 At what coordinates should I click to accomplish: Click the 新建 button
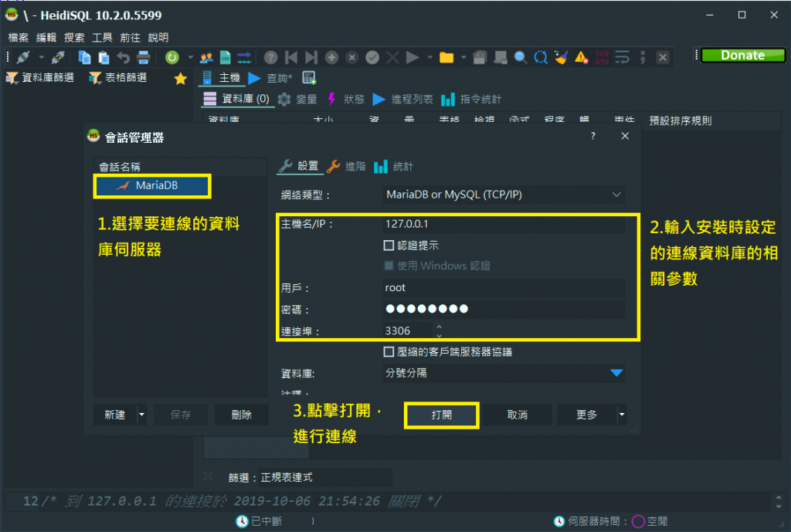coord(115,415)
